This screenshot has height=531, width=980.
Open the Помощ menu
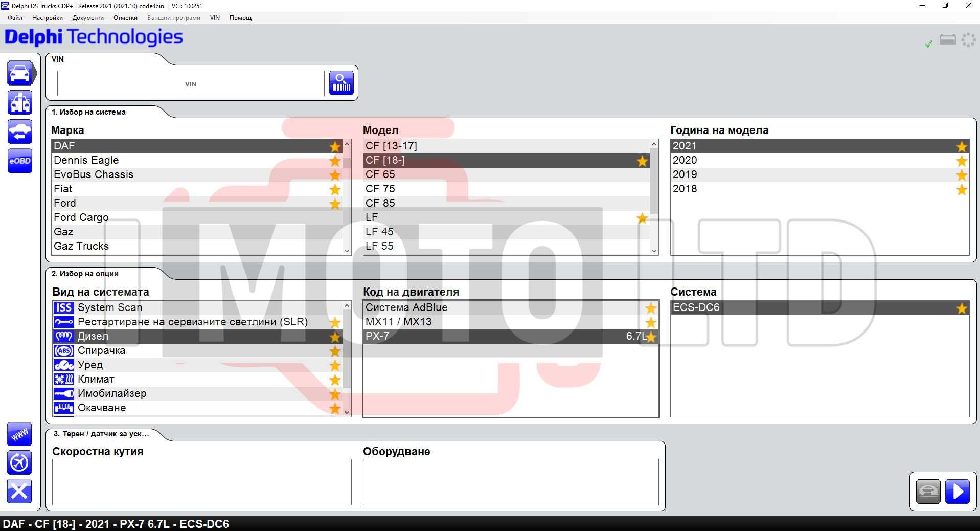[240, 17]
